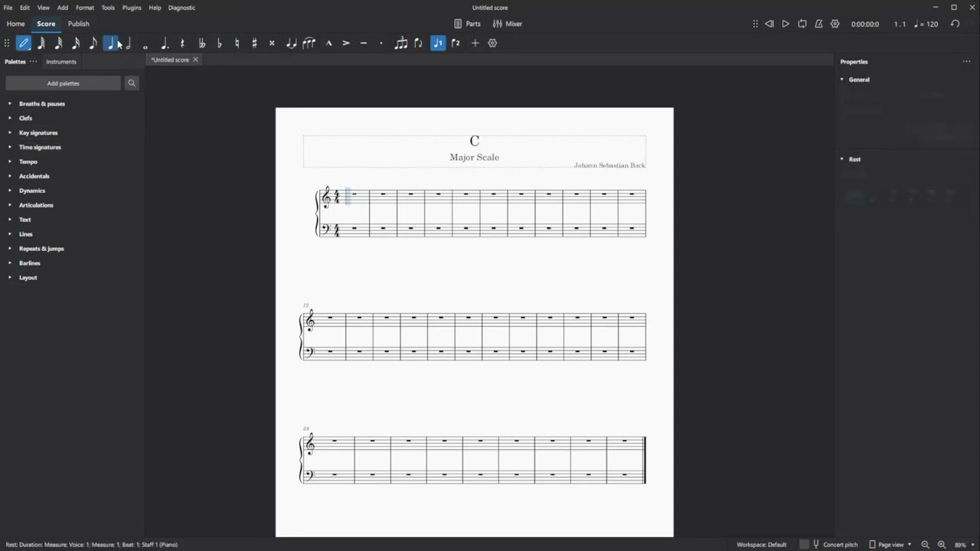Image resolution: width=980 pixels, height=551 pixels.
Task: Open the Diagnostic menu
Action: [x=181, y=8]
